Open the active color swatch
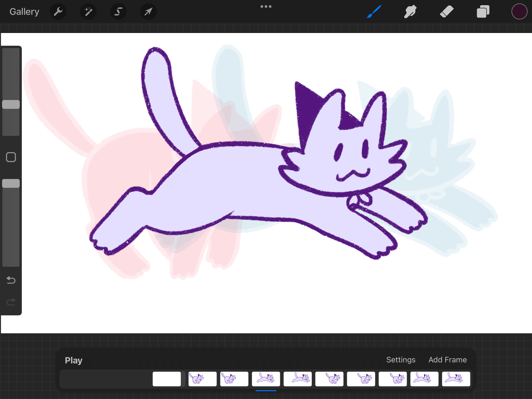Viewport: 532px width, 399px height. [x=519, y=12]
